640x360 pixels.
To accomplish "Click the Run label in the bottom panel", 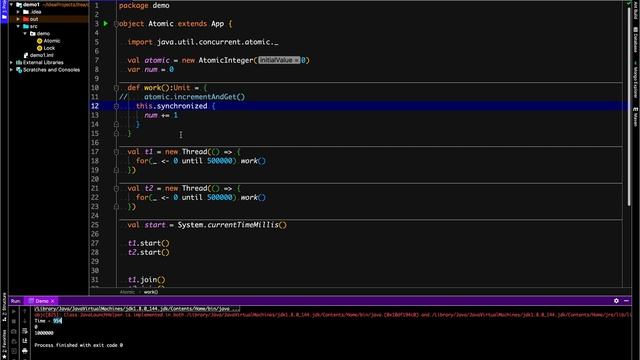I will pos(16,301).
